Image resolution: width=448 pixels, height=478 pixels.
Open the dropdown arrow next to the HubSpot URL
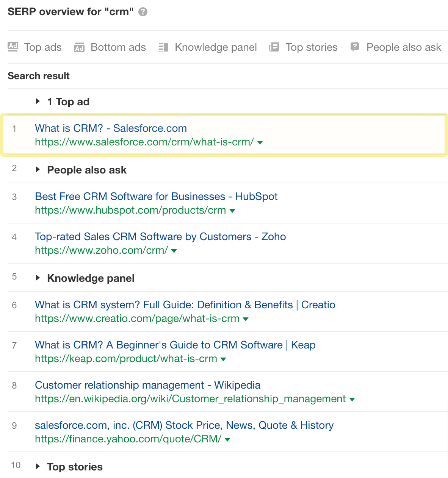232,211
